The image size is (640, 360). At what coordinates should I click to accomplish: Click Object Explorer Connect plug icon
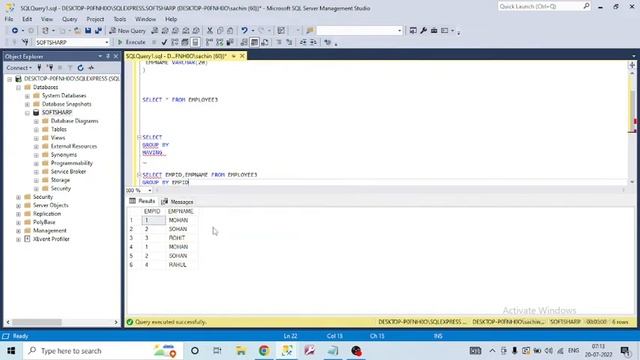pyautogui.click(x=39, y=68)
